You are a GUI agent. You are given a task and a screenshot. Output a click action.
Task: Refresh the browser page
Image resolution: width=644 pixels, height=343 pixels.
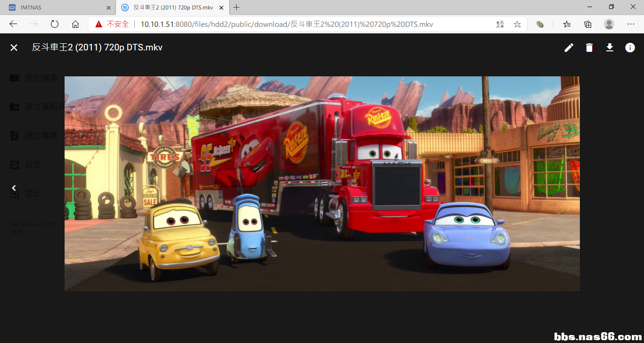click(x=54, y=24)
